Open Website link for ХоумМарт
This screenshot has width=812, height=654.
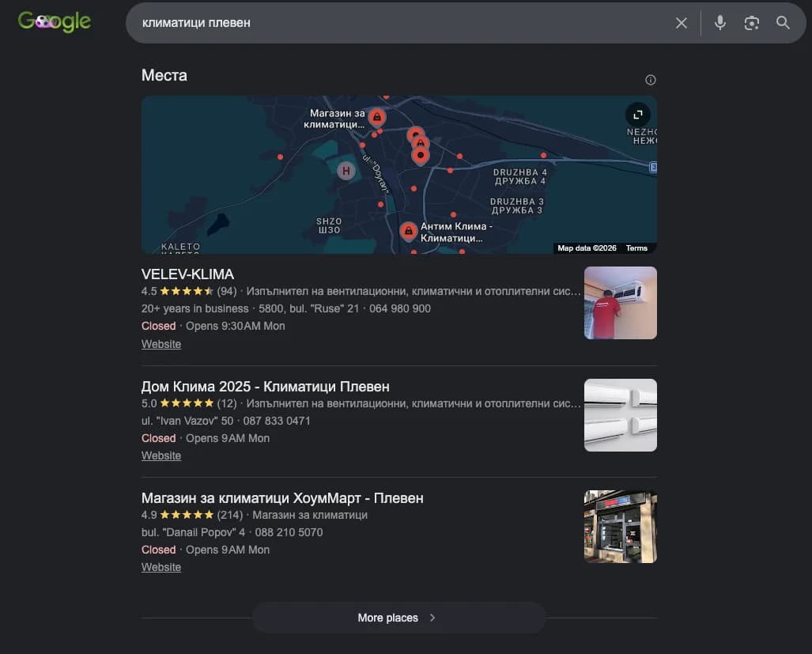(161, 567)
